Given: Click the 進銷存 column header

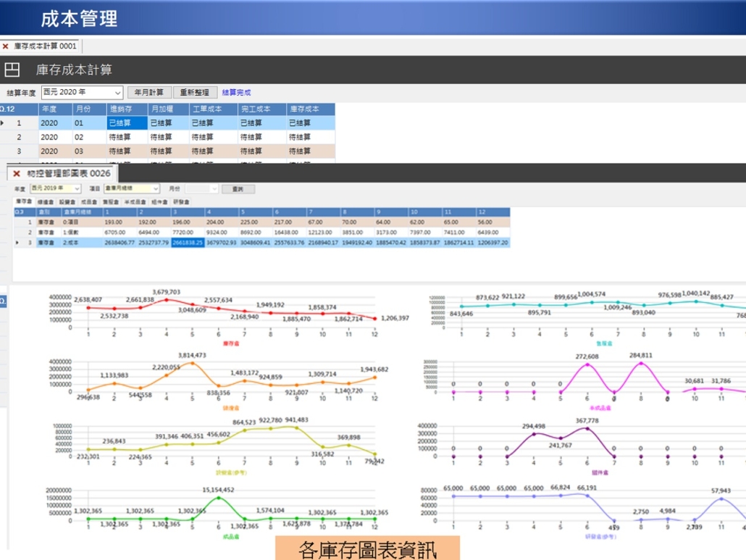Looking at the screenshot, I should pyautogui.click(x=127, y=109).
